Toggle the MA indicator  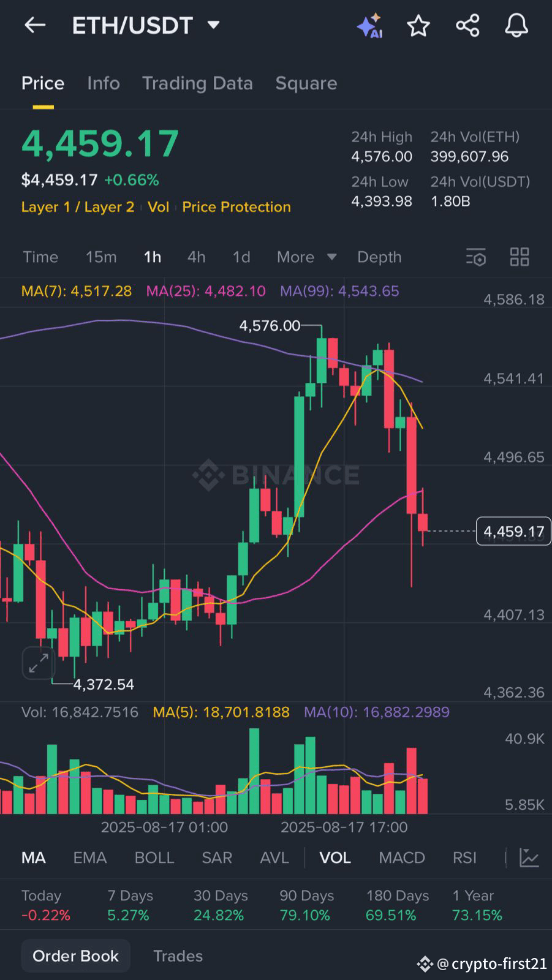pyautogui.click(x=34, y=858)
